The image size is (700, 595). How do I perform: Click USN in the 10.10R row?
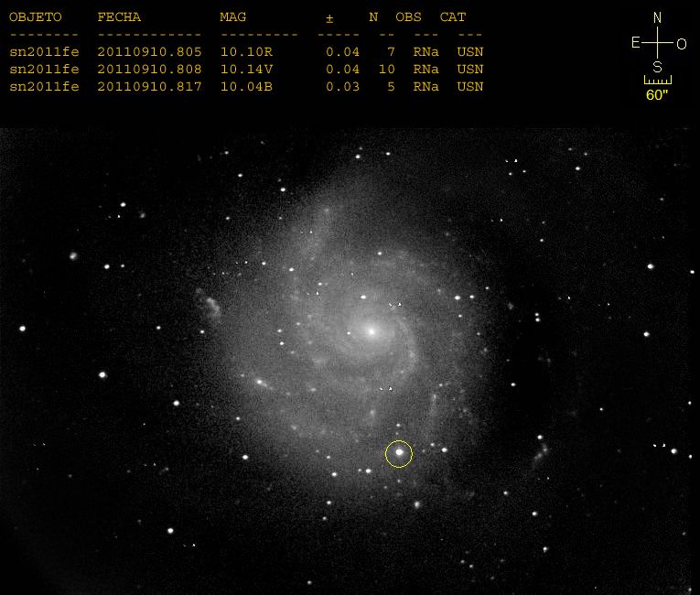click(469, 52)
